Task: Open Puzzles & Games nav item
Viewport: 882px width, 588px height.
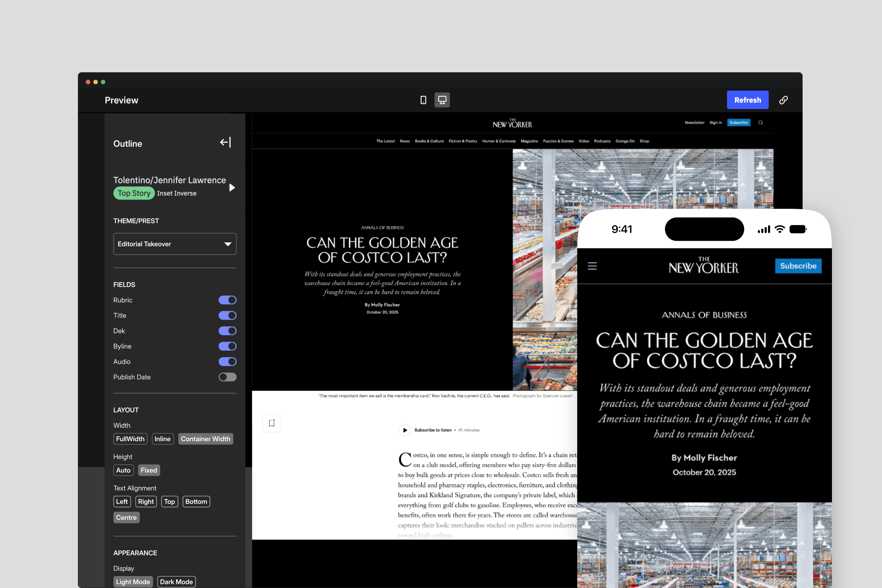Action: [x=558, y=141]
